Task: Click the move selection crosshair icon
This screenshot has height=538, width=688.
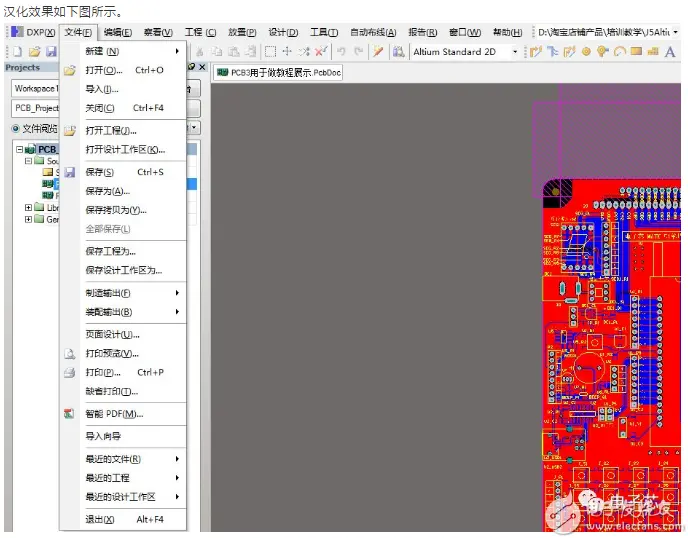Action: pyautogui.click(x=287, y=52)
